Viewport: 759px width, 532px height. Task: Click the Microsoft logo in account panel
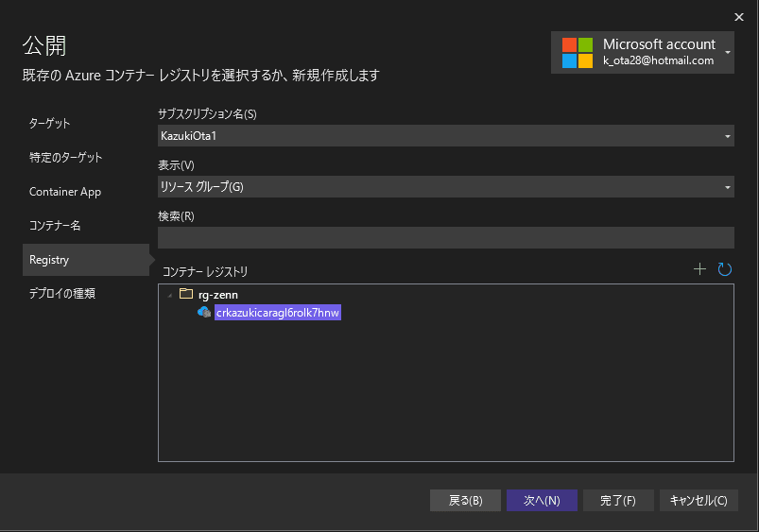pos(577,53)
